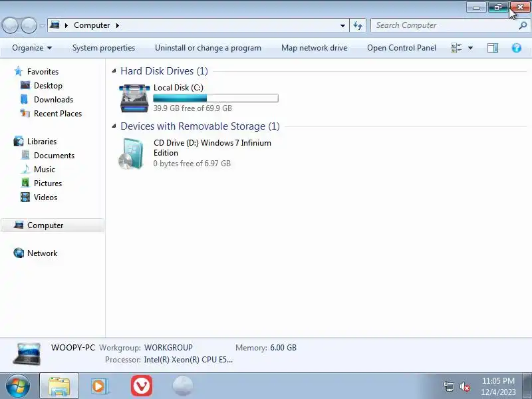Click the computer icon in address bar
This screenshot has width=532, height=399.
tap(55, 25)
